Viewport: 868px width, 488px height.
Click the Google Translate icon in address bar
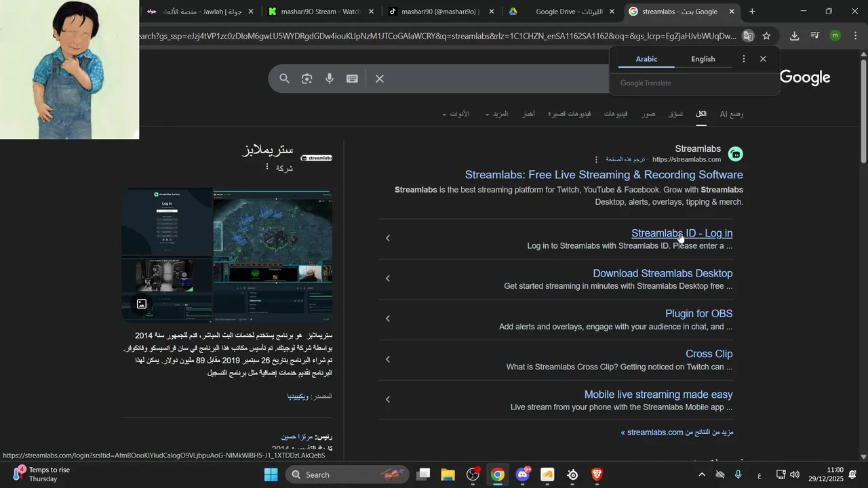(748, 36)
